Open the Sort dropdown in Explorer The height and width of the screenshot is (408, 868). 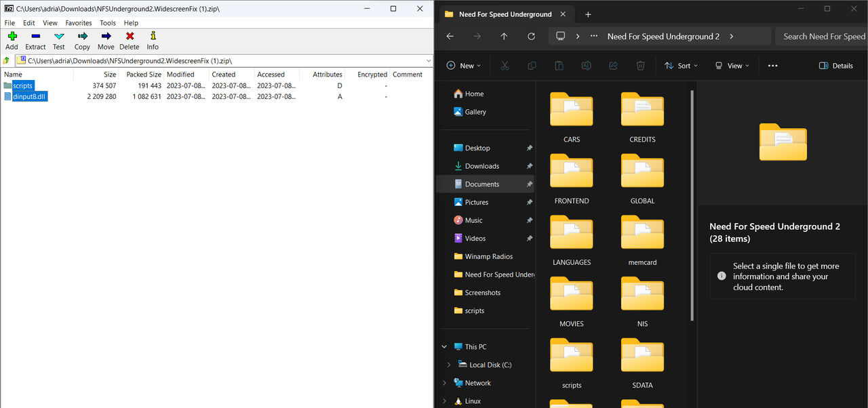(681, 66)
